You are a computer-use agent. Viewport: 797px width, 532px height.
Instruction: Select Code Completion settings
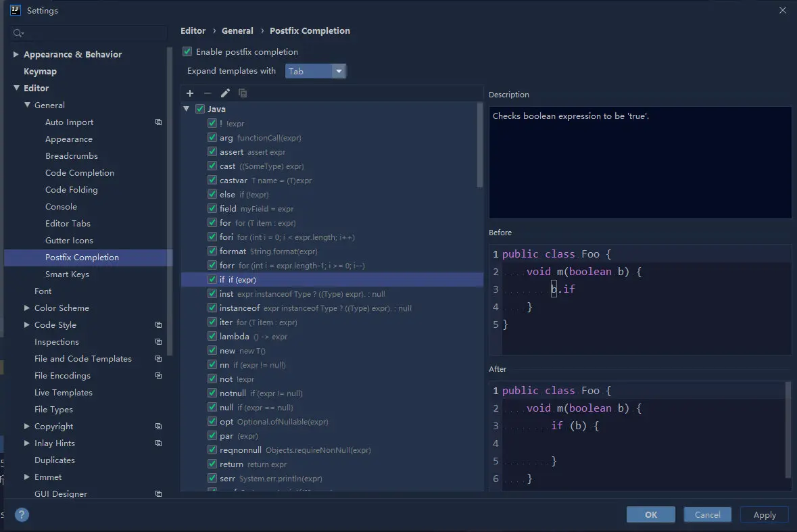tap(79, 173)
